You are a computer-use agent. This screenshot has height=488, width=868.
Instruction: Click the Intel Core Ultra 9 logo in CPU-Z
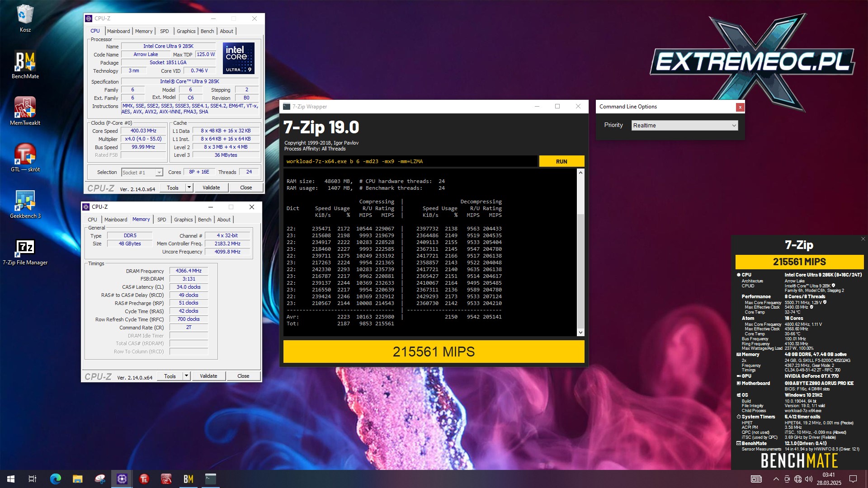(x=239, y=58)
